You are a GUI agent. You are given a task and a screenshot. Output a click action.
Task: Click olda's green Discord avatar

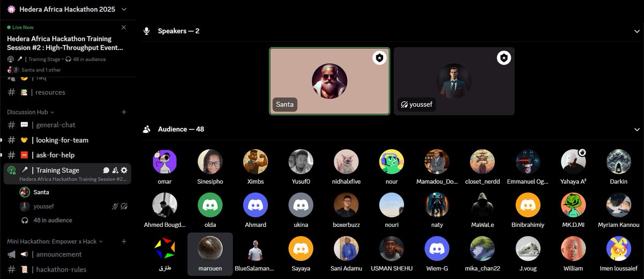[x=210, y=205]
